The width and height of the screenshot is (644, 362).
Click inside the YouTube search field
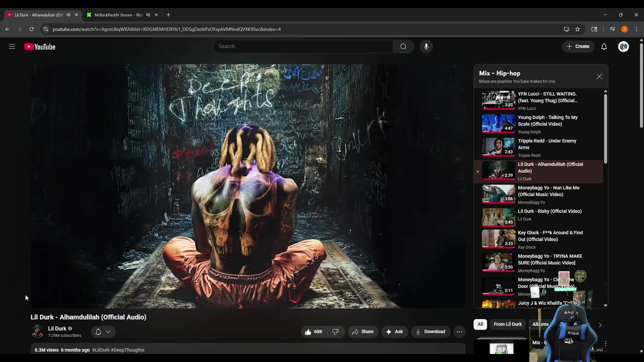point(303,47)
